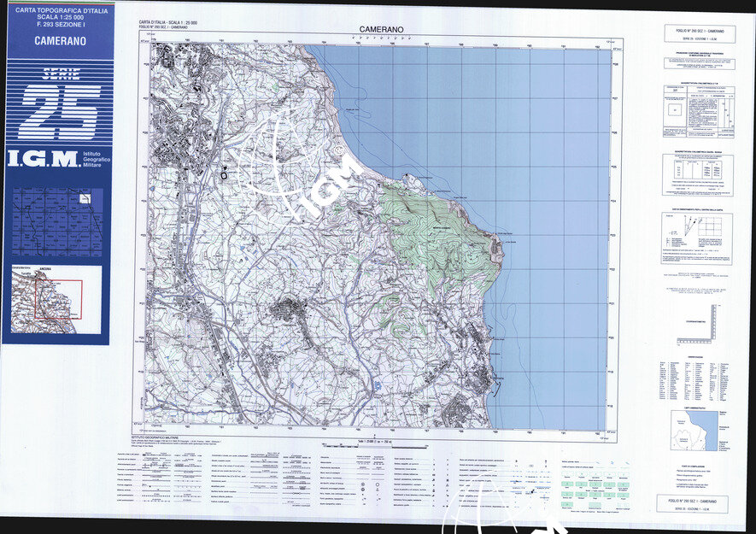Click the "CARTA TOPOGRAFICA D'ITALIA" cover heading
Screen dimensions: 756x534
point(54,10)
